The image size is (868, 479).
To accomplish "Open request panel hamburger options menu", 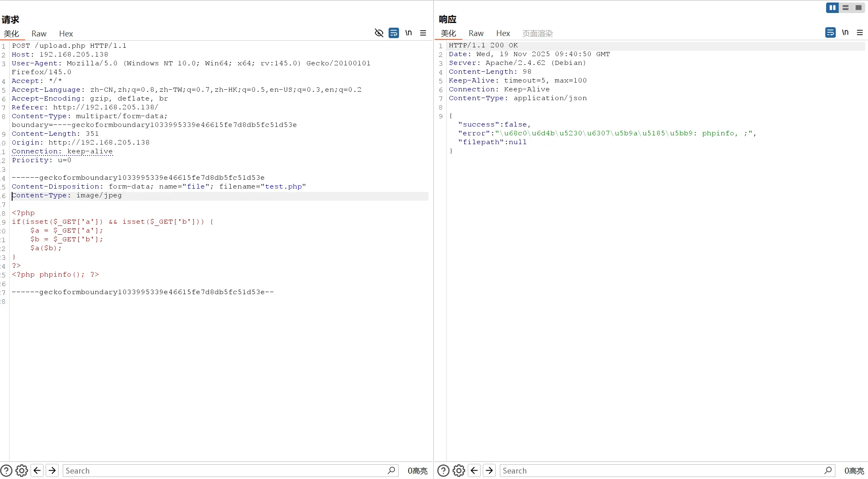I will click(x=423, y=33).
